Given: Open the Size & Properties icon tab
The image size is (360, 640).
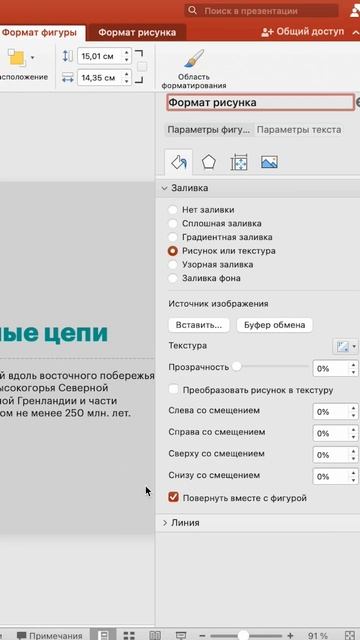Looking at the screenshot, I should tap(239, 162).
